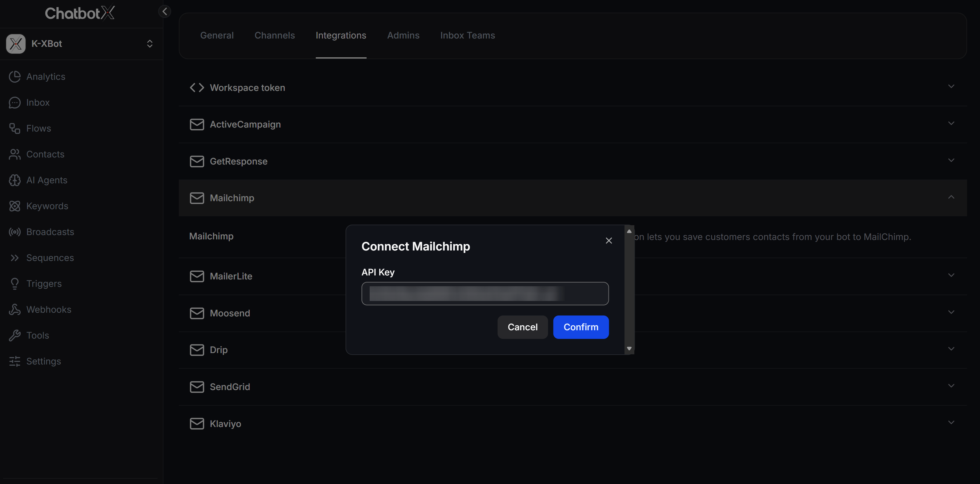Click the MailerLite envelope icon
This screenshot has height=484, width=980.
pos(197,276)
